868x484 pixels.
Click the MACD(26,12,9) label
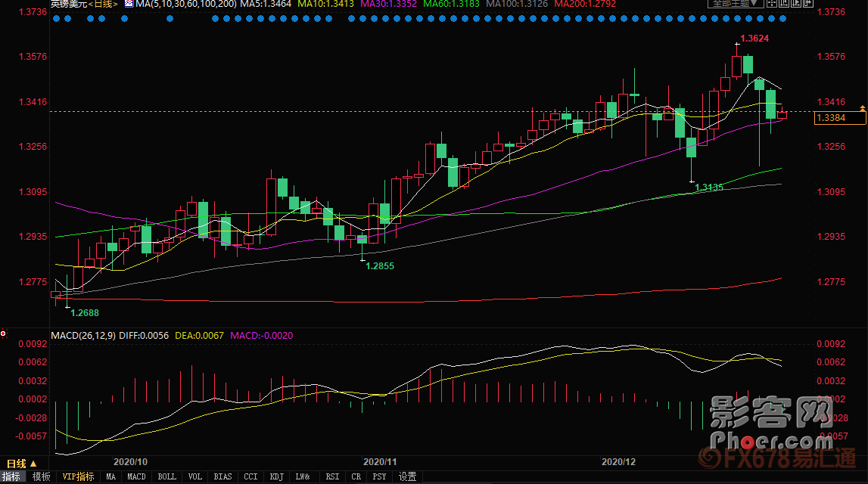[83, 336]
